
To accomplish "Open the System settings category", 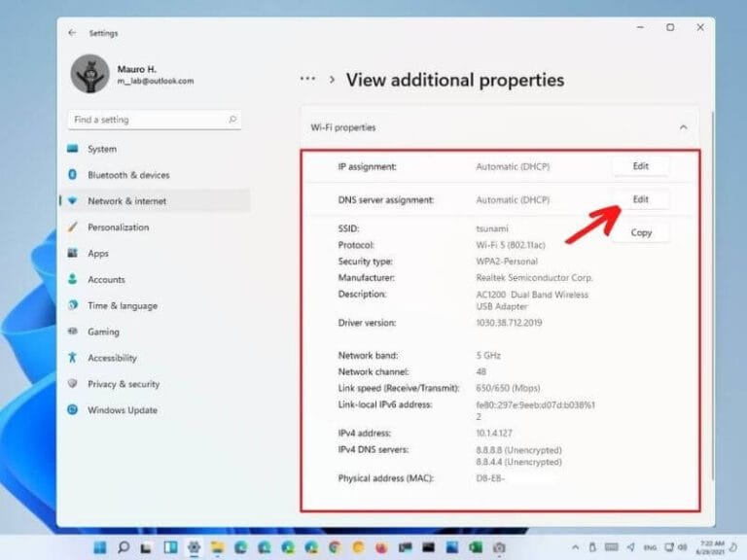I will click(155, 149).
